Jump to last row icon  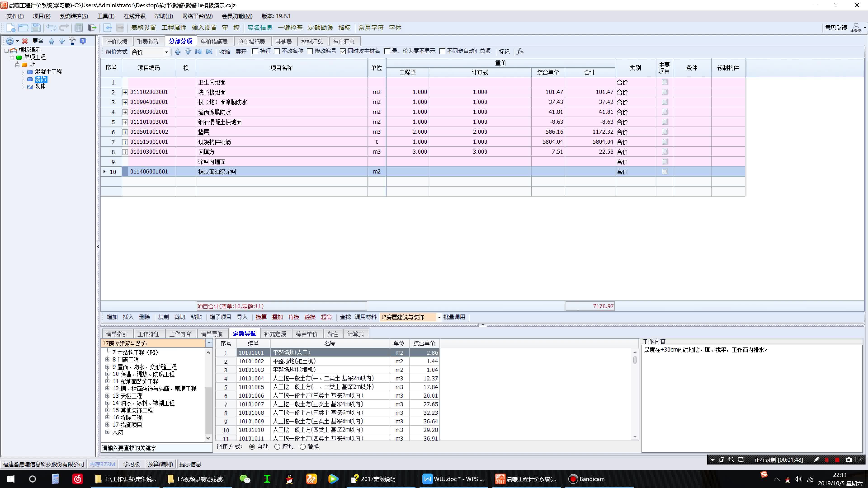pyautogui.click(x=209, y=52)
